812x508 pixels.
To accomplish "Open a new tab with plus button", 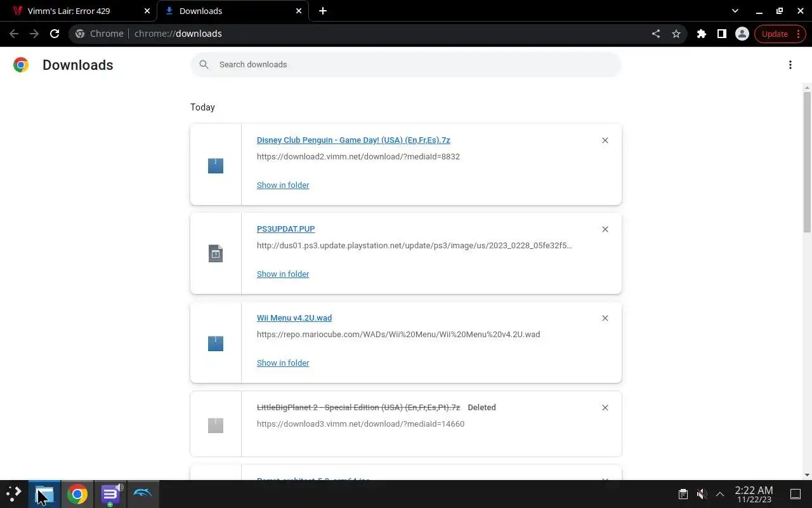I will tap(323, 11).
